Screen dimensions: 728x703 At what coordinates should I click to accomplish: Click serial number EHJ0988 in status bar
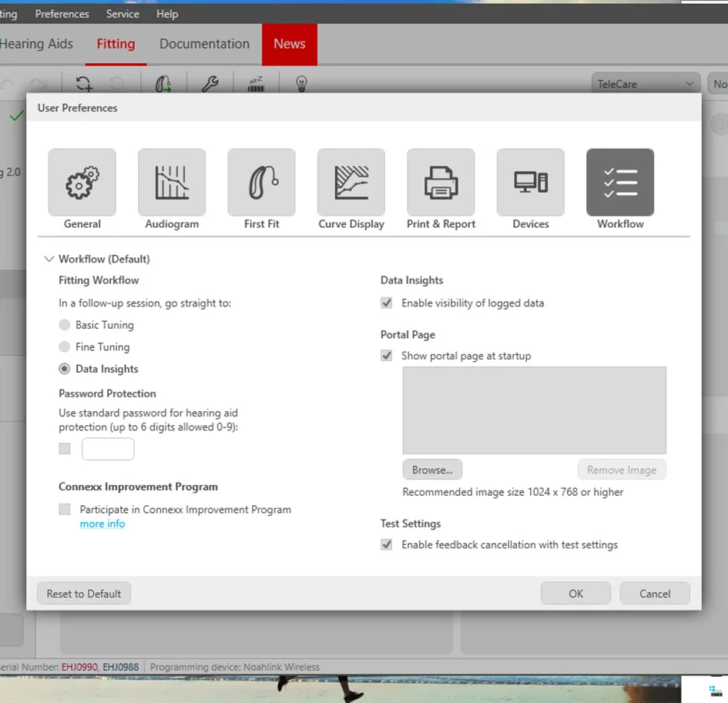[x=121, y=667]
